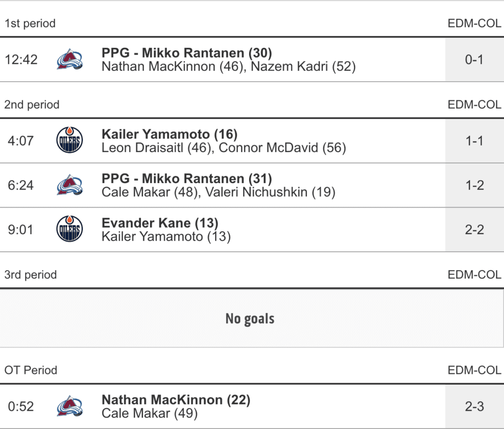Click the 0-1 score cell
This screenshot has width=504, height=429.
[474, 60]
